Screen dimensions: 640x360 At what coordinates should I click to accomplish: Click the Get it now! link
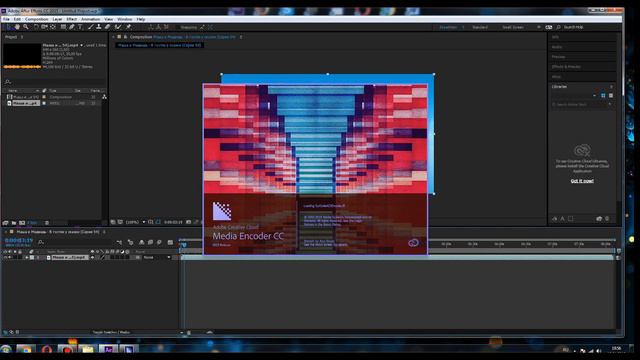pyautogui.click(x=582, y=181)
